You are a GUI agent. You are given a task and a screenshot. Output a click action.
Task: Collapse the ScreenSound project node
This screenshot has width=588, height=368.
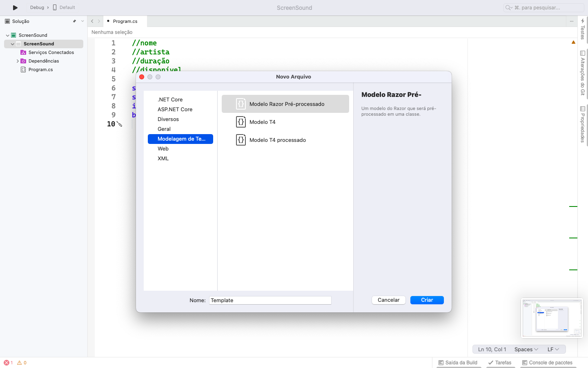coord(12,44)
